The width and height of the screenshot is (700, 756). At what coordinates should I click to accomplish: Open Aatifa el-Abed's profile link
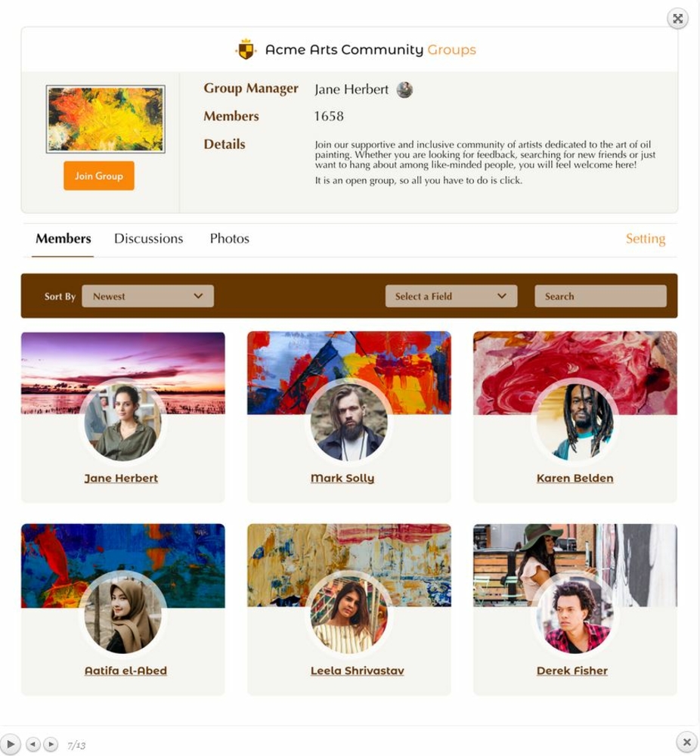click(x=125, y=671)
